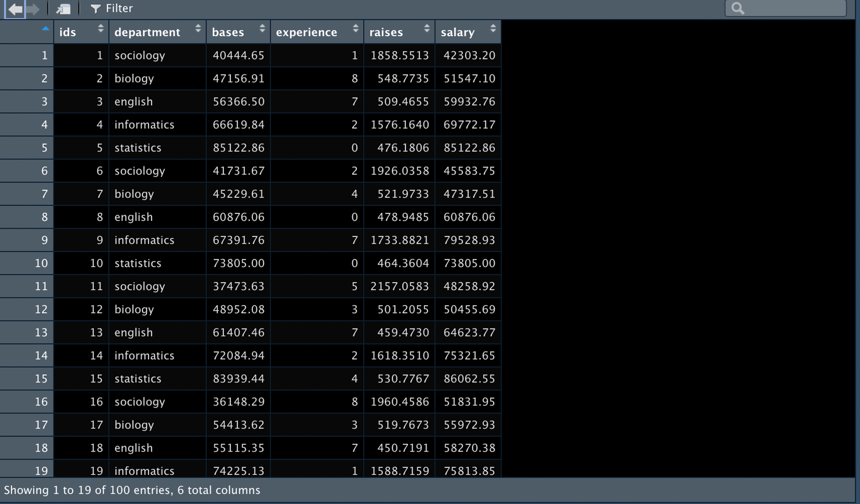
Task: Select the raises value 478.9485
Action: pos(403,217)
